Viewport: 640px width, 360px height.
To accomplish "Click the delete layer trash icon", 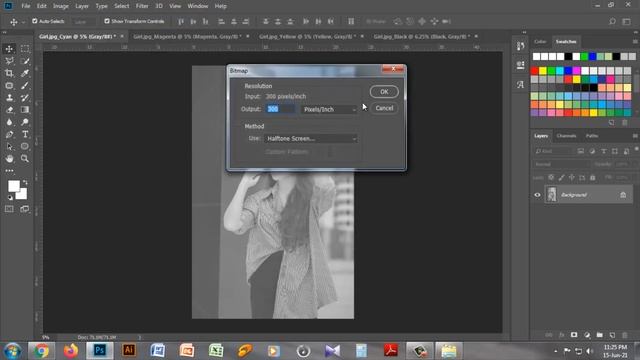I will (624, 335).
